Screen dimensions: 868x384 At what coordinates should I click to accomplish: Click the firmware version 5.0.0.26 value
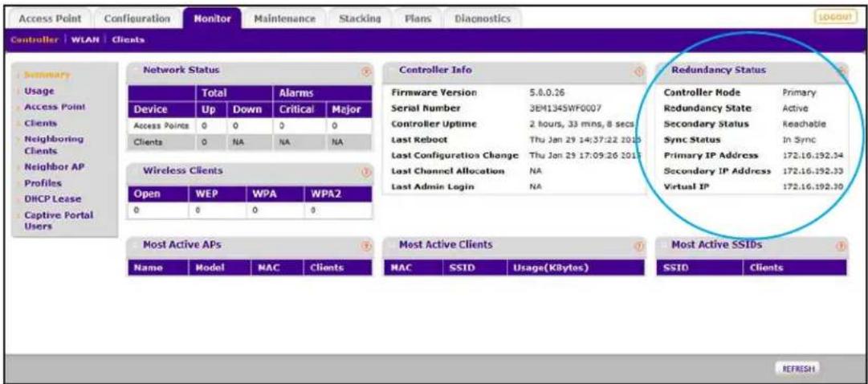tap(547, 92)
